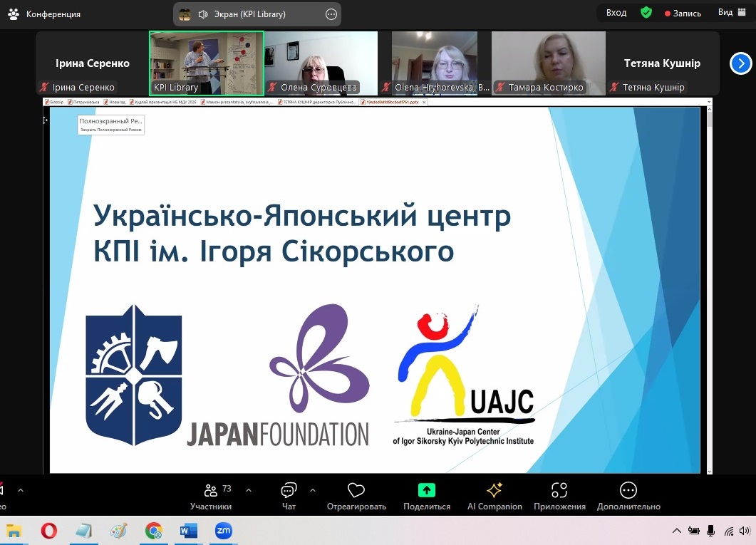Open the Приложения apps panel

tap(559, 497)
